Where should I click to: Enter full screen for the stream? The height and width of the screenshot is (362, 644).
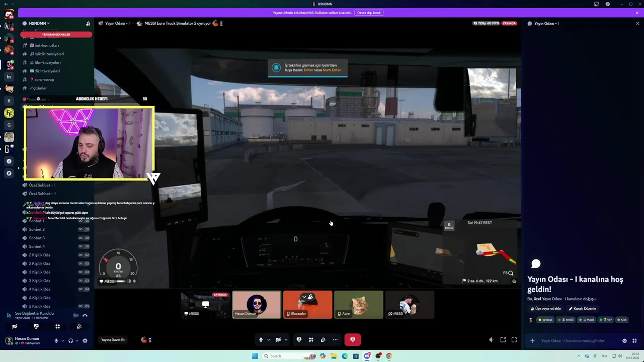tap(514, 340)
